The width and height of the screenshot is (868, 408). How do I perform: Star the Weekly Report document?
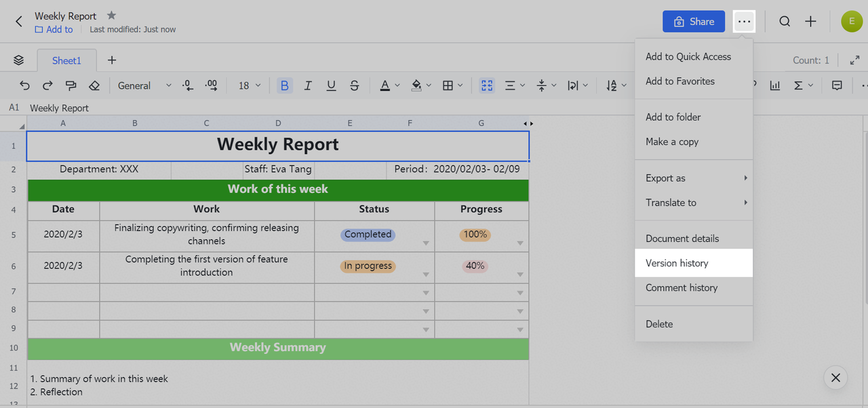[x=111, y=16]
